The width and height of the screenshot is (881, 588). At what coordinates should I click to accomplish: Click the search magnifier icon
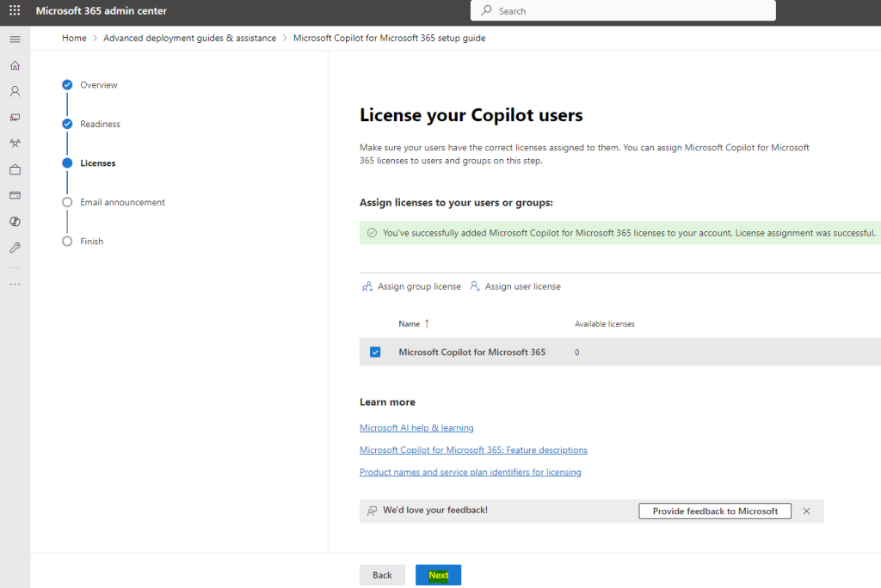(487, 10)
